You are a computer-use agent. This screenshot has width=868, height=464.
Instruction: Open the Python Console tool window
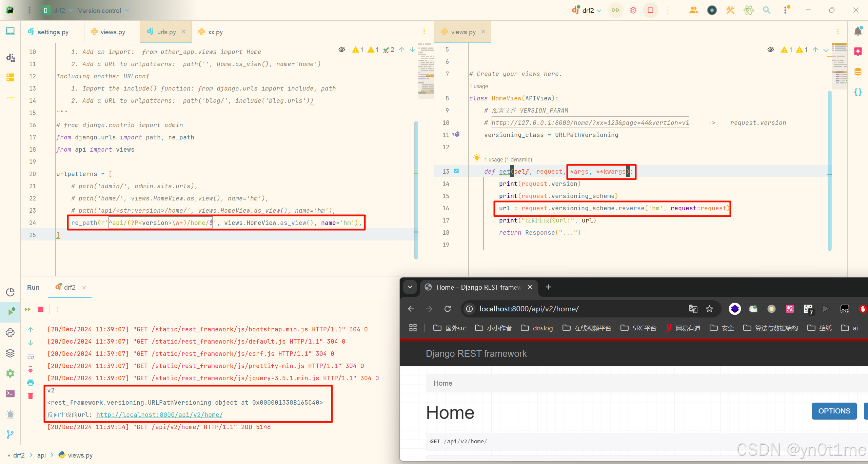click(x=10, y=333)
